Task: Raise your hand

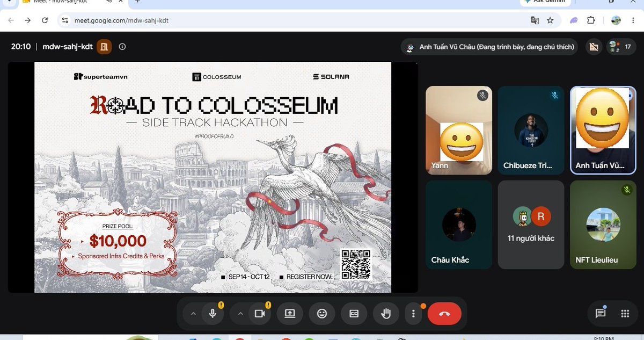Action: click(386, 314)
